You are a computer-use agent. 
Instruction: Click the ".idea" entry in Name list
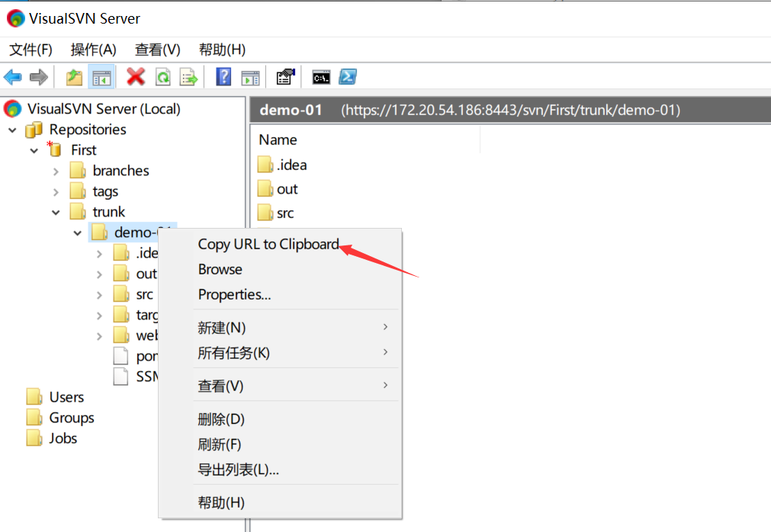coord(291,165)
